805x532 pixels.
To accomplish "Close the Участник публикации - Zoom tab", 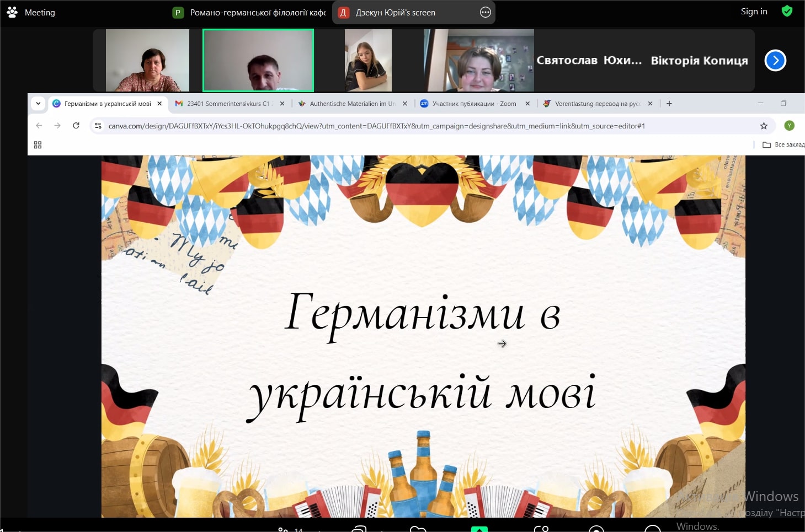I will [x=527, y=104].
